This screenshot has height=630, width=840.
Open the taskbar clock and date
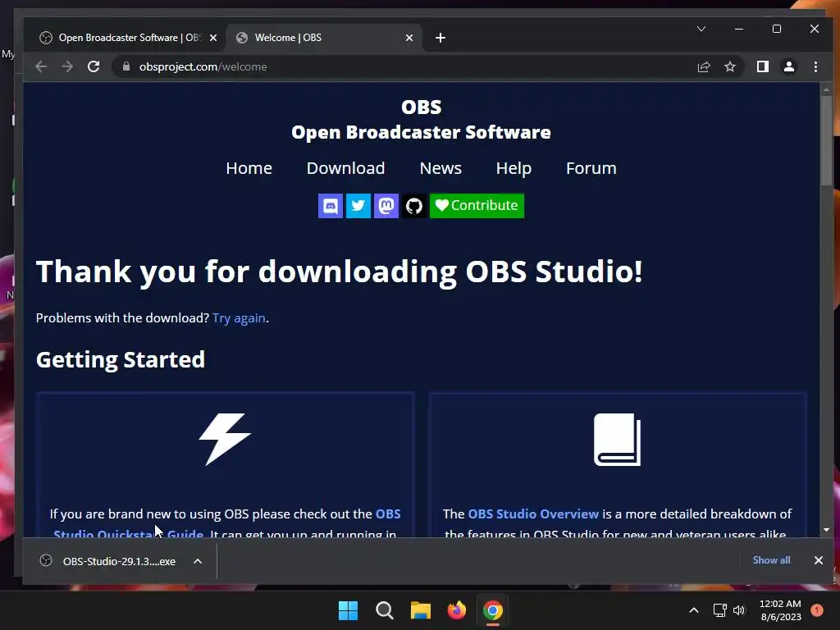tap(780, 610)
